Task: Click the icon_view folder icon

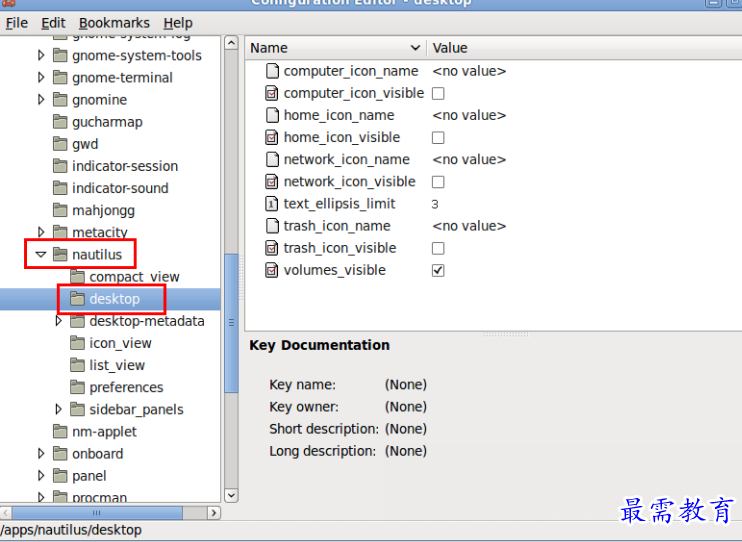Action: [x=78, y=343]
